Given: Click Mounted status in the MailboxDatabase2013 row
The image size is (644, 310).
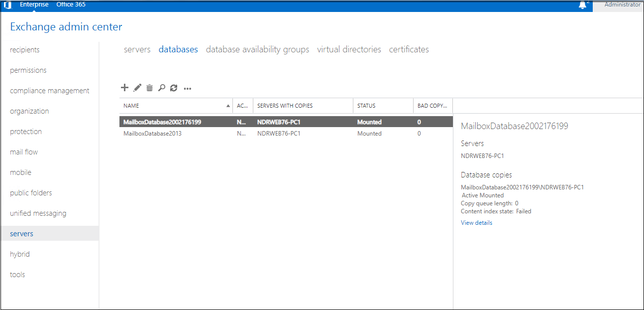Looking at the screenshot, I should [x=369, y=134].
